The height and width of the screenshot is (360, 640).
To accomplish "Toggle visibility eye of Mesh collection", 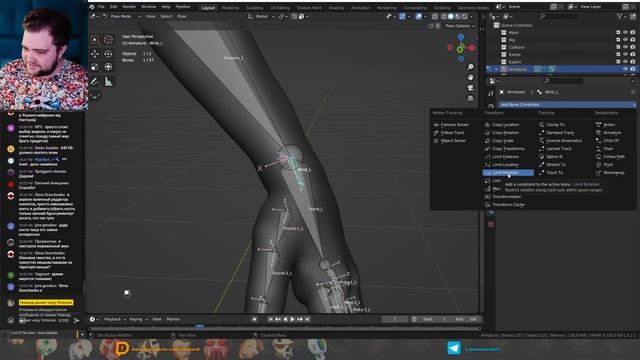I will coord(625,32).
